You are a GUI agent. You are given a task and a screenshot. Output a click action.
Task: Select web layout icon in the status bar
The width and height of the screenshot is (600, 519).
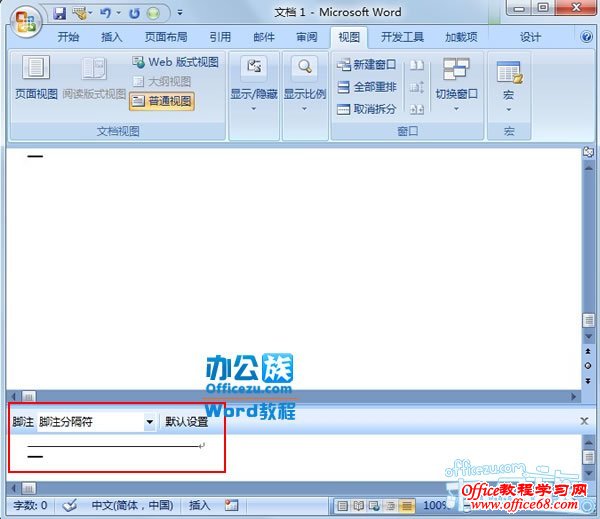pyautogui.click(x=374, y=506)
